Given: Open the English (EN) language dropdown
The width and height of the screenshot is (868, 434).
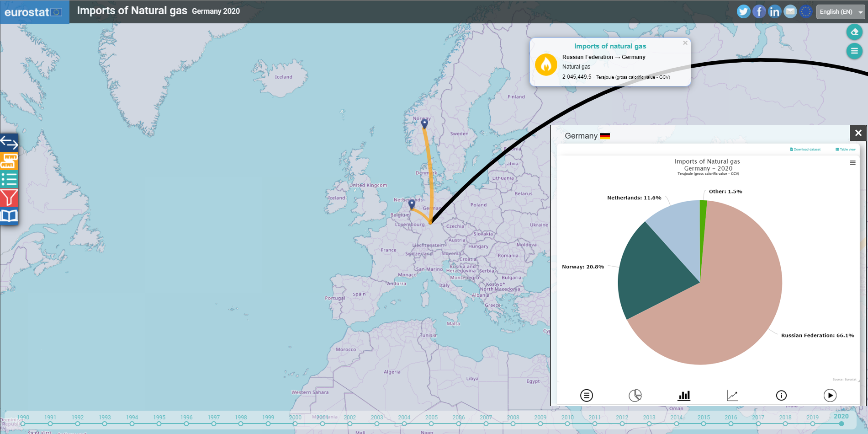Looking at the screenshot, I should (842, 12).
